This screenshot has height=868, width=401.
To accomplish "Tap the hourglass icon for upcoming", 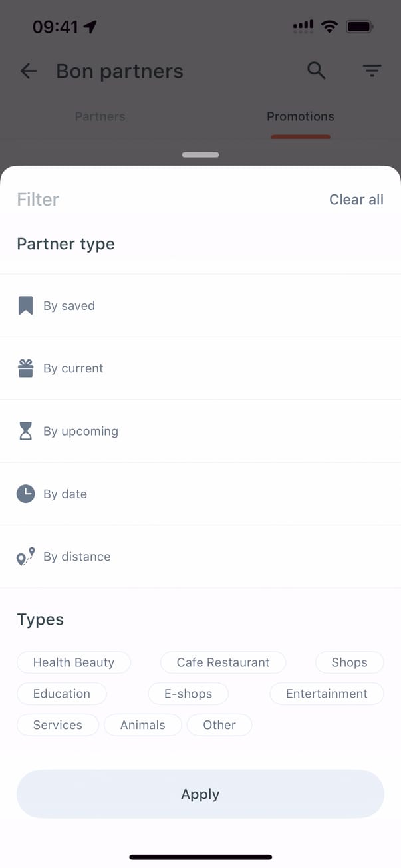I will point(25,431).
